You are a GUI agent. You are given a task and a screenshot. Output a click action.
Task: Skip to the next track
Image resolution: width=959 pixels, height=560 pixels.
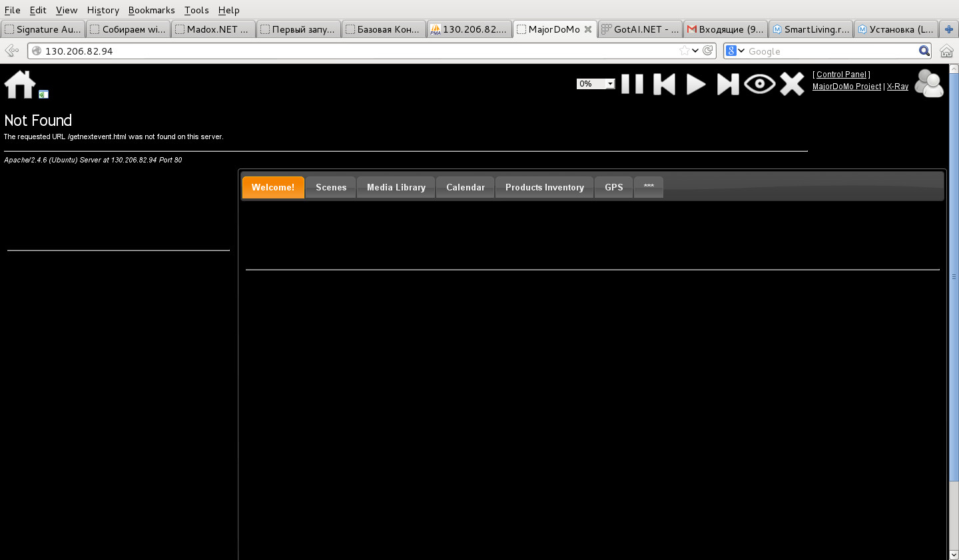(728, 84)
